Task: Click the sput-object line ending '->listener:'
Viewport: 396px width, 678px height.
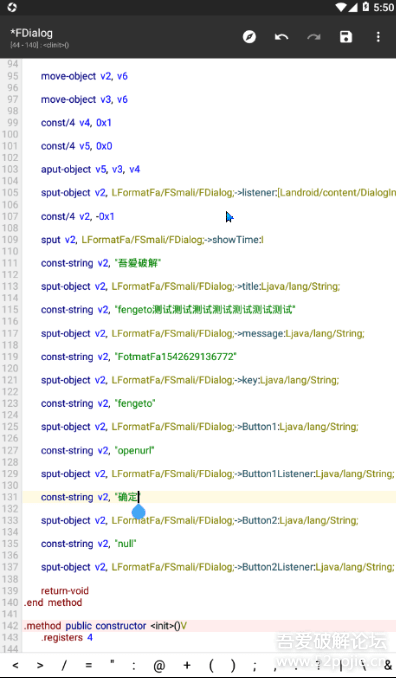Action: coord(218,193)
